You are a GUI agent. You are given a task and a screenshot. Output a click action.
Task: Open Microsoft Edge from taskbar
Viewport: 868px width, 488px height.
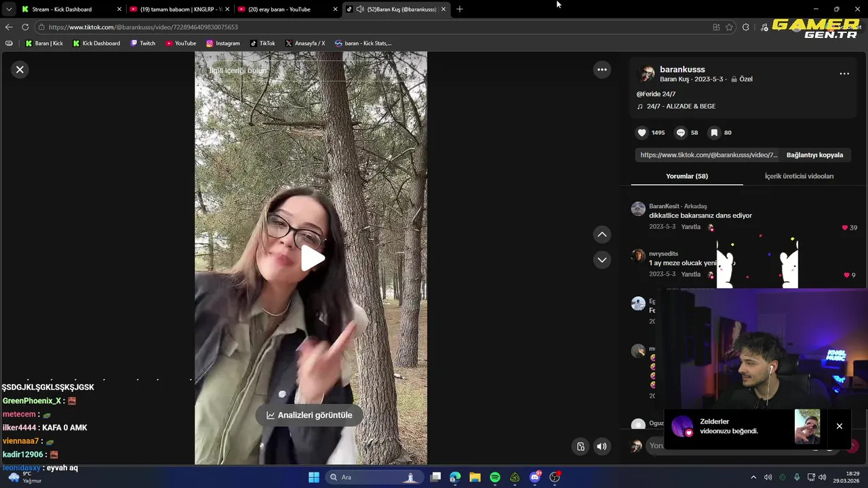tap(455, 477)
